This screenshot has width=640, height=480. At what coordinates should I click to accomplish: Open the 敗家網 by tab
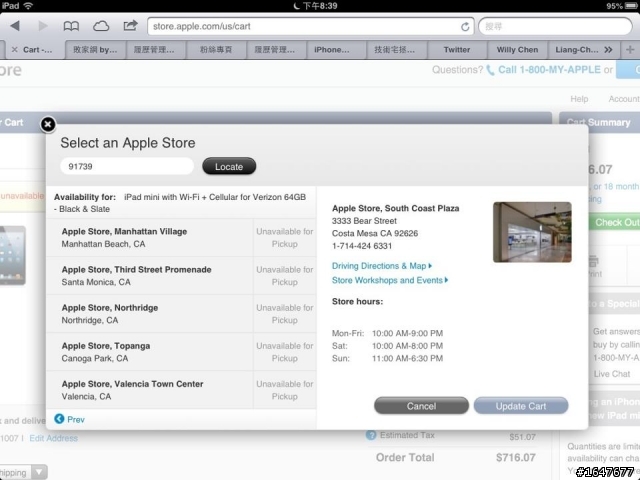[95, 50]
